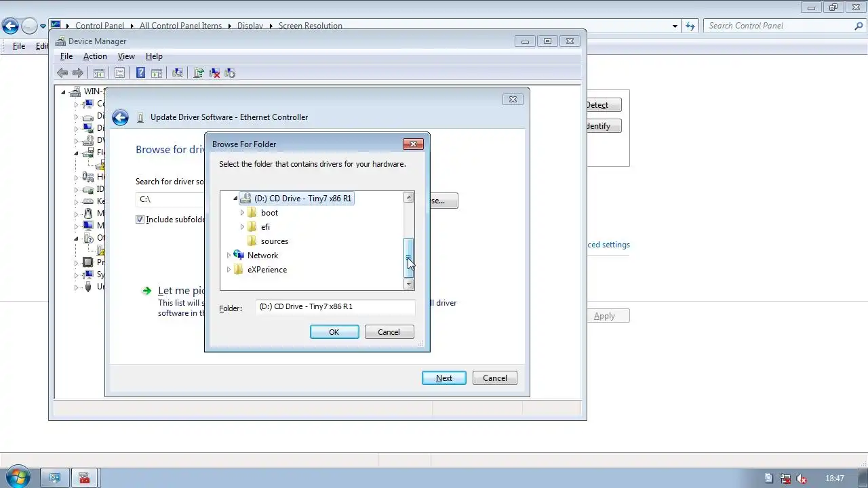
Task: Click the Forward arrow in Device Manager toolbar
Action: pyautogui.click(x=78, y=73)
